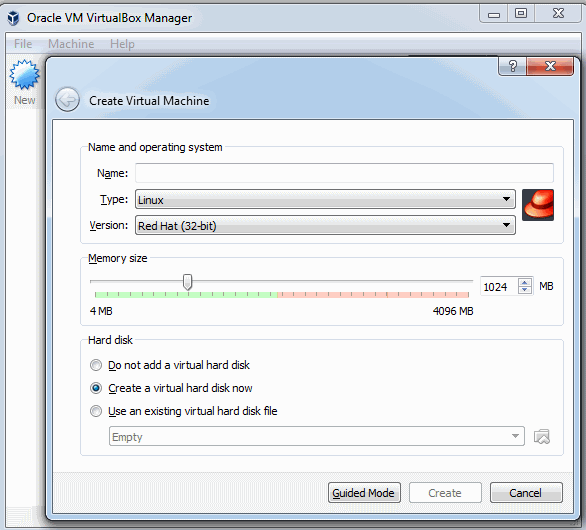This screenshot has width=586, height=530.
Task: Decrease memory with the spinner down arrow
Action: (525, 290)
